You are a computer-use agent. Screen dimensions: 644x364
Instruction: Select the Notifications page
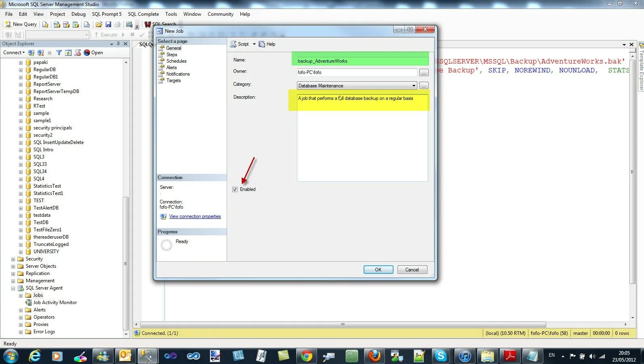[178, 74]
